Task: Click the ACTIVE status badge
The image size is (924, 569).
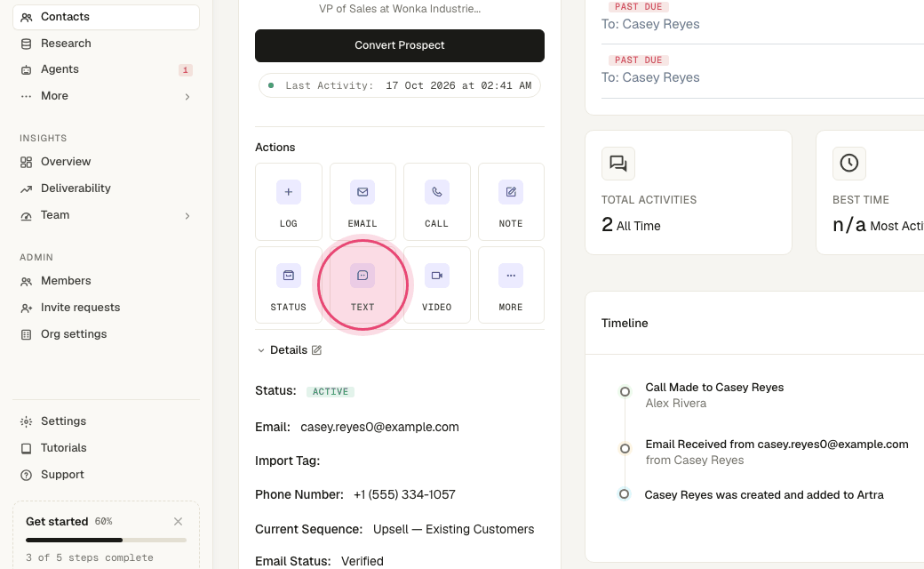Action: (330, 391)
